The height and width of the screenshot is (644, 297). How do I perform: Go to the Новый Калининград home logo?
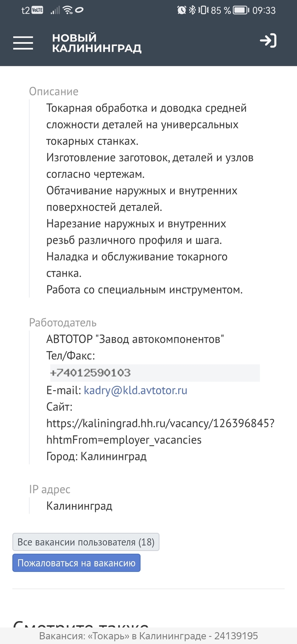pyautogui.click(x=96, y=43)
